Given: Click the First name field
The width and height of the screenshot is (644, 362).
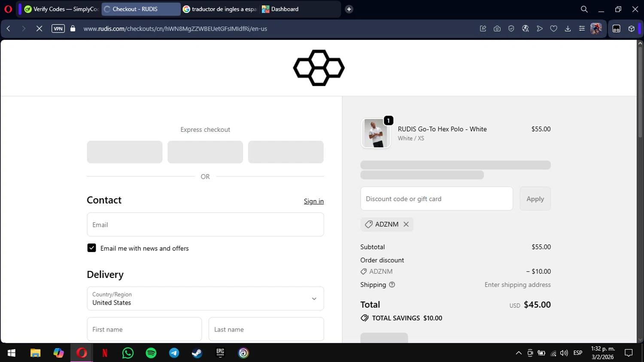Looking at the screenshot, I should click(144, 329).
